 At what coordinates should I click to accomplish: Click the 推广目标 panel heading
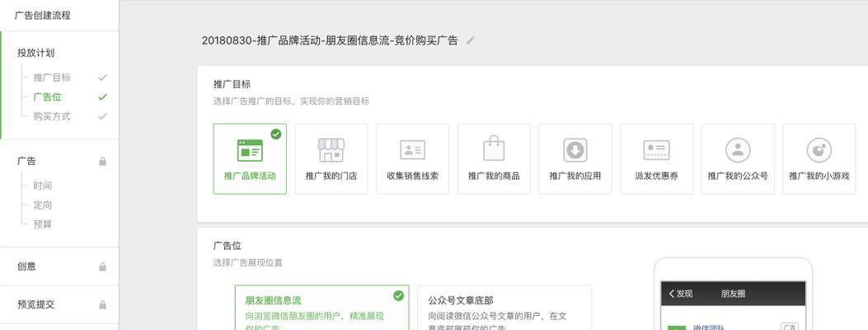[x=232, y=84]
